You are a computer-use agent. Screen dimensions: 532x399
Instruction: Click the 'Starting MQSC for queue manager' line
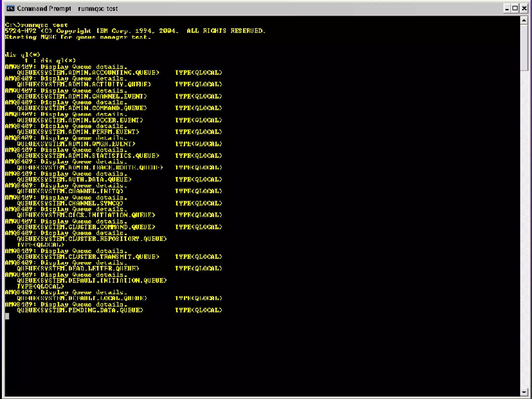point(78,37)
